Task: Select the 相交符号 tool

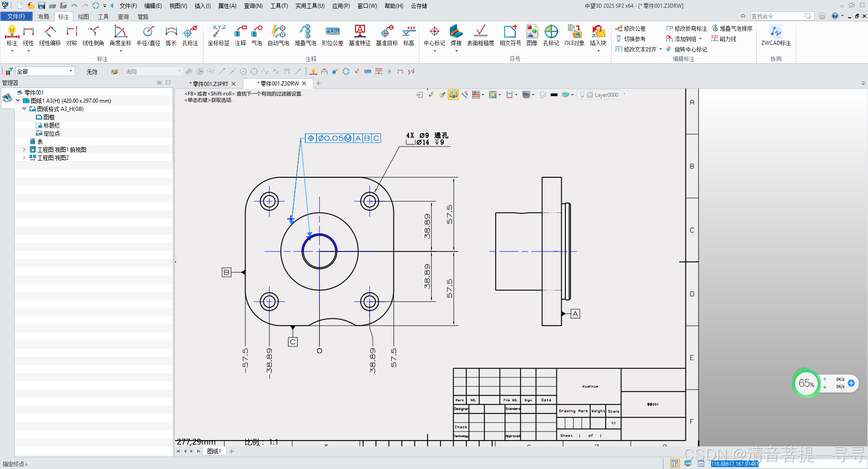Action: pos(510,35)
